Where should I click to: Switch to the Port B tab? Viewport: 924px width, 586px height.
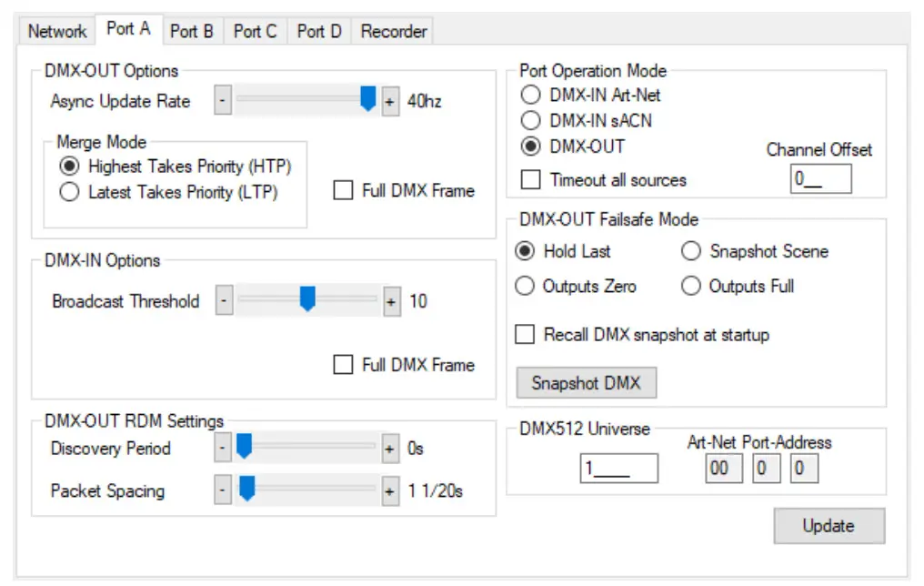[192, 30]
